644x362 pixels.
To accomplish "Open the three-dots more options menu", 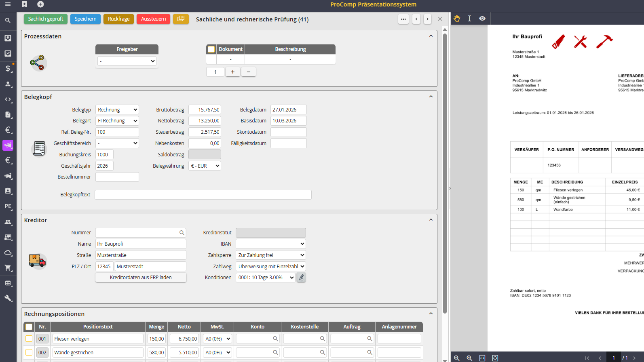I will coord(403,19).
